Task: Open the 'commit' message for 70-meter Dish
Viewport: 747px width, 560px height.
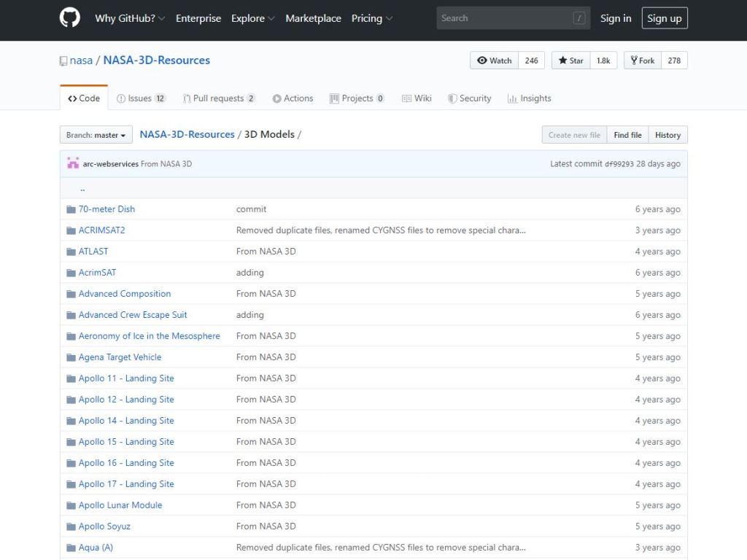Action: (x=251, y=209)
